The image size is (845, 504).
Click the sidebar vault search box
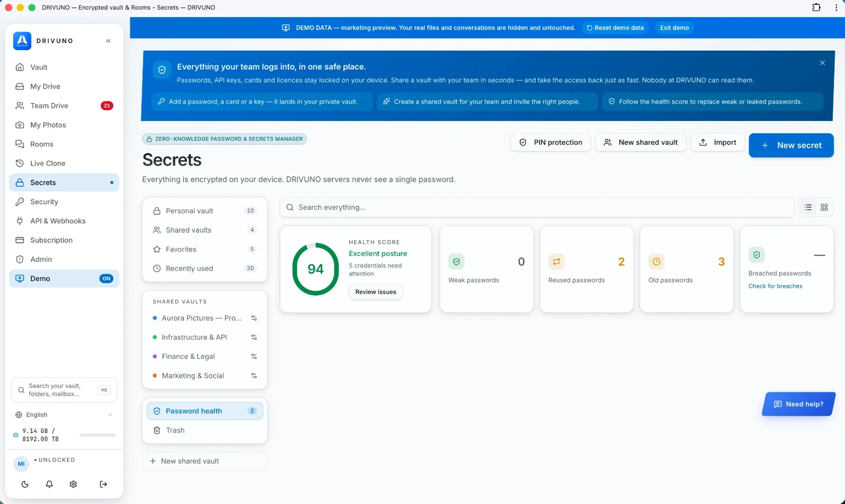click(x=64, y=390)
